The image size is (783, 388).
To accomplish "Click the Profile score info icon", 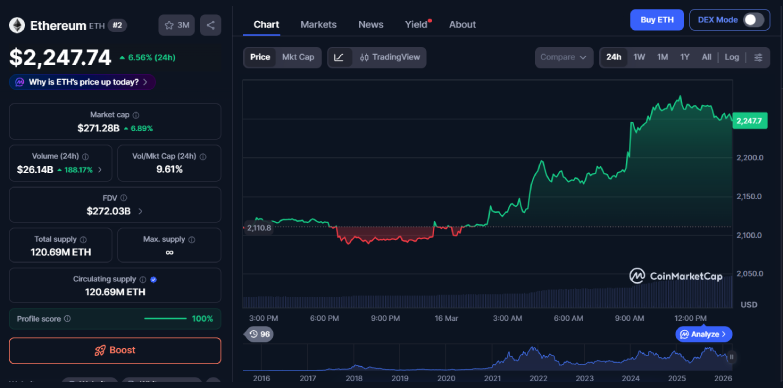I will (x=67, y=319).
